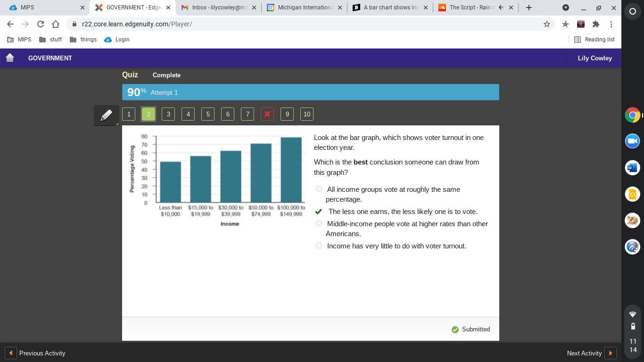This screenshot has width=644, height=362.
Task: Open the Extensions puzzle icon
Action: 596,24
